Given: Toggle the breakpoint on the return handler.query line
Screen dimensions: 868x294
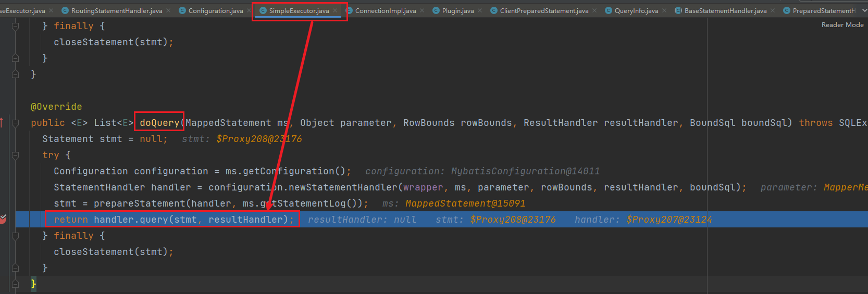Looking at the screenshot, I should [x=3, y=219].
